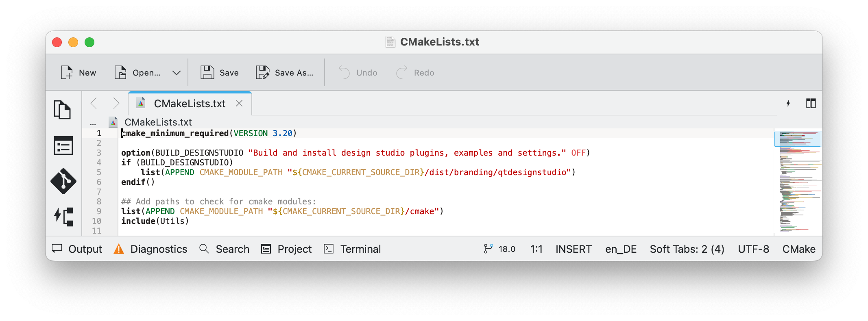Close the CMakeLists.txt tab

pos(239,104)
